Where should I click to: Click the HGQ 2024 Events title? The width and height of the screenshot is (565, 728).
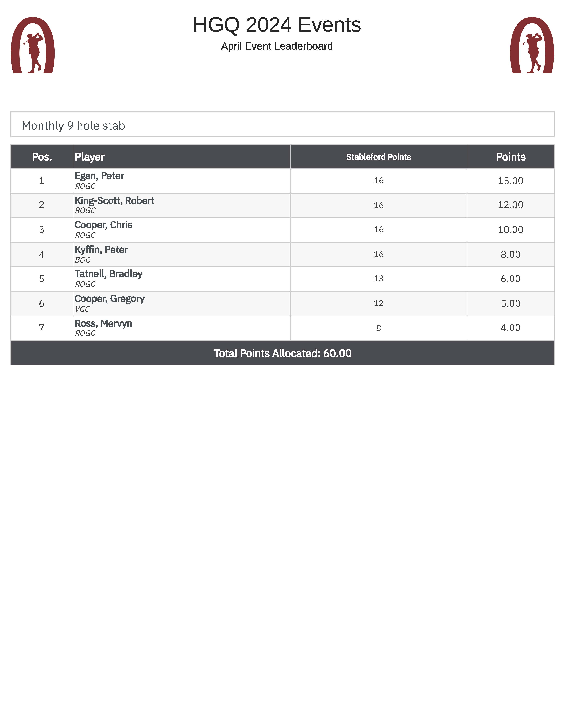pos(277,25)
